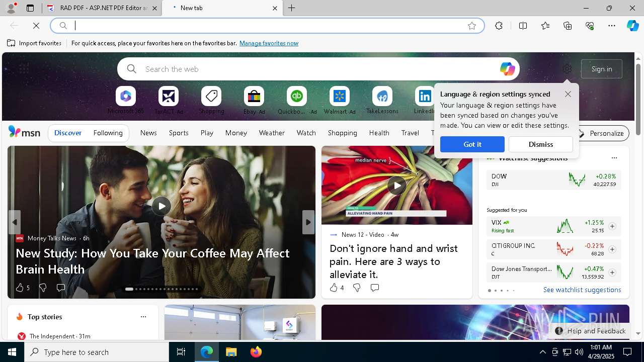Image resolution: width=644 pixels, height=362 pixels.
Task: Open the Collections icon
Action: (x=568, y=26)
